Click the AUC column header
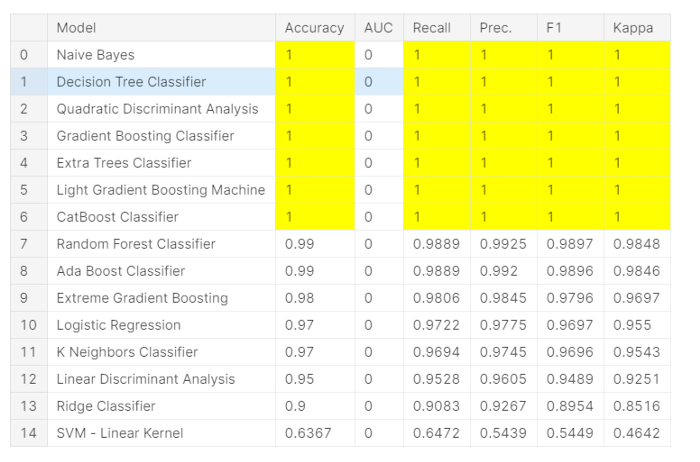This screenshot has height=462, width=700. (x=379, y=28)
